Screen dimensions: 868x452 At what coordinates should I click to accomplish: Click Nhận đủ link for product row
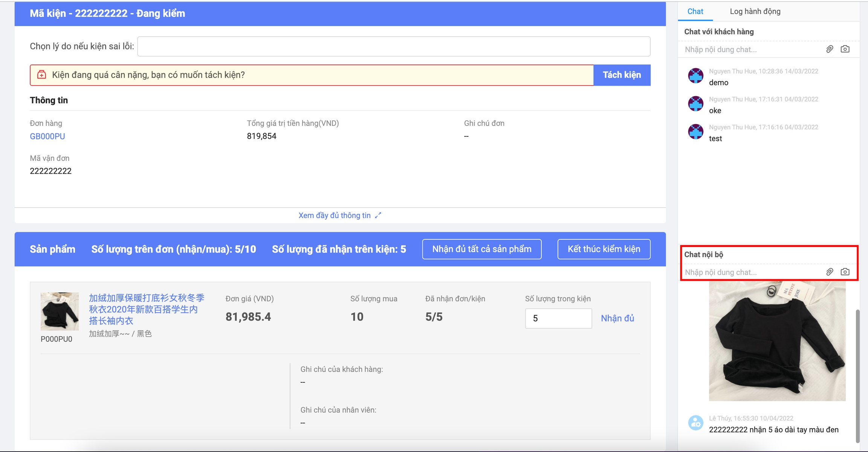[617, 318]
